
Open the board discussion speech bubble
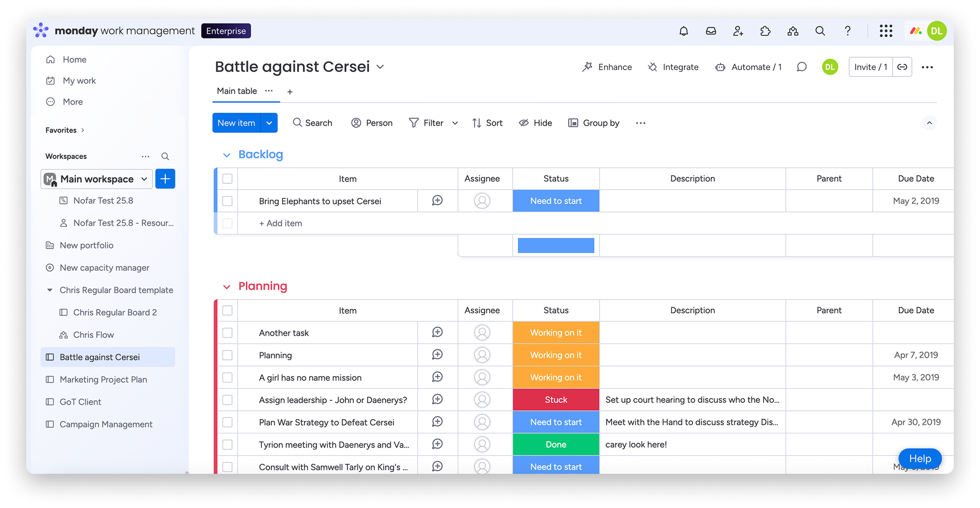[802, 67]
